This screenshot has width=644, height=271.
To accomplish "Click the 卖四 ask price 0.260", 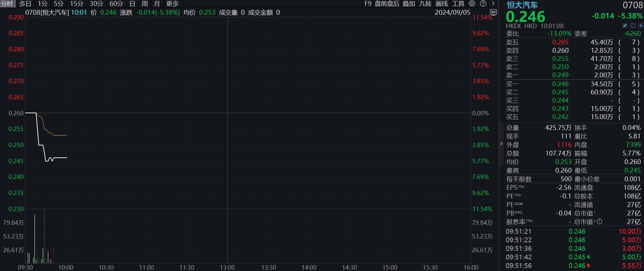I will click(560, 50).
